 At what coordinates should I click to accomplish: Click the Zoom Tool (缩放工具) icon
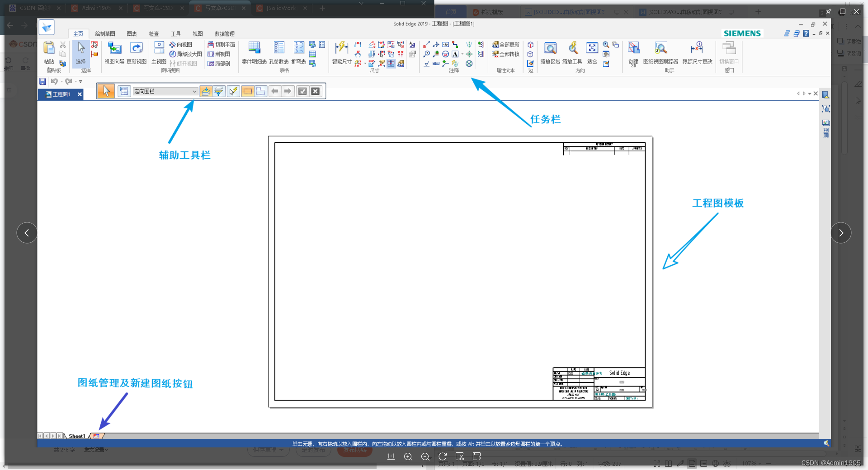[x=572, y=53]
